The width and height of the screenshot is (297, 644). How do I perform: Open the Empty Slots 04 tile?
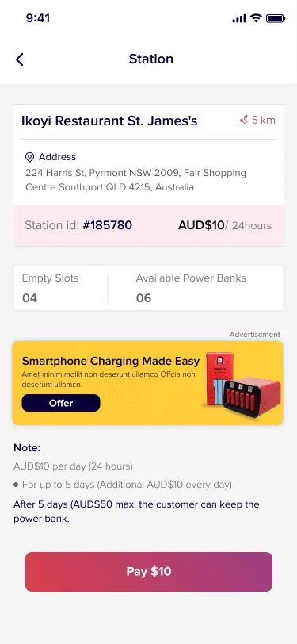(61, 289)
